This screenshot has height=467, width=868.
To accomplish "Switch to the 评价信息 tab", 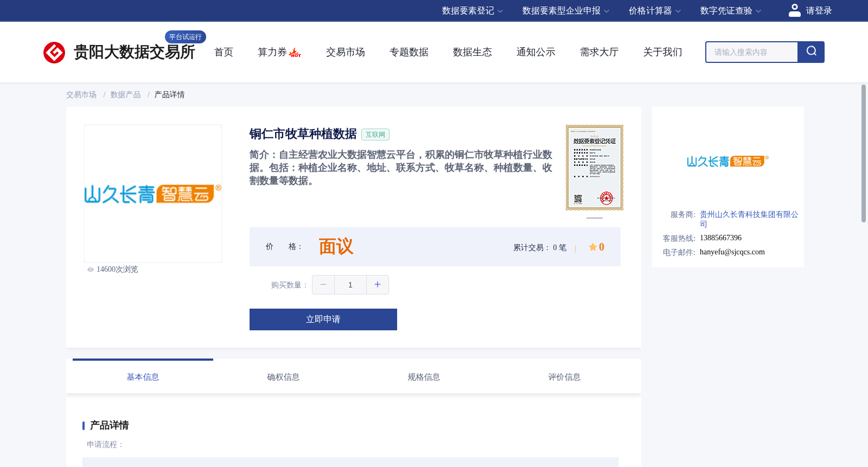I will (564, 377).
